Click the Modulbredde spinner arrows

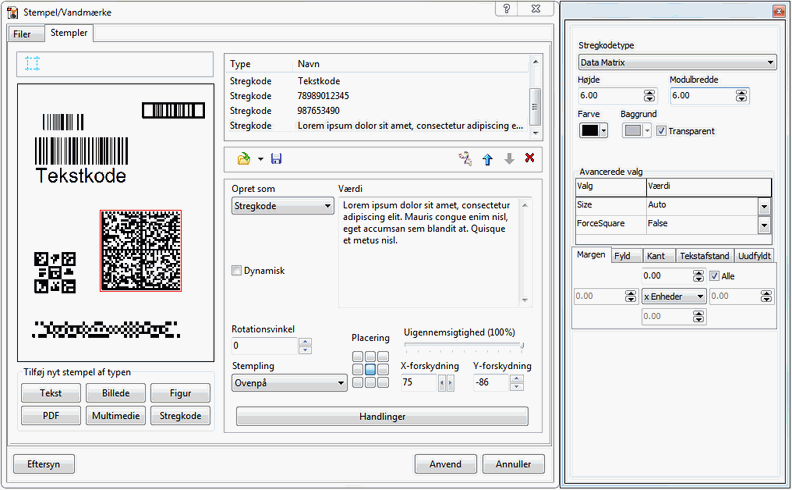tap(741, 95)
